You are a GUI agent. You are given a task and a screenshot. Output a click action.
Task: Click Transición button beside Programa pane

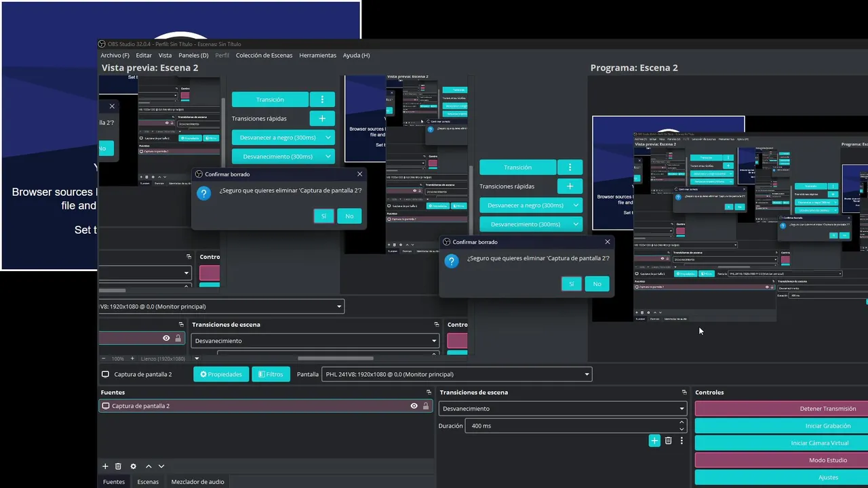coord(517,167)
